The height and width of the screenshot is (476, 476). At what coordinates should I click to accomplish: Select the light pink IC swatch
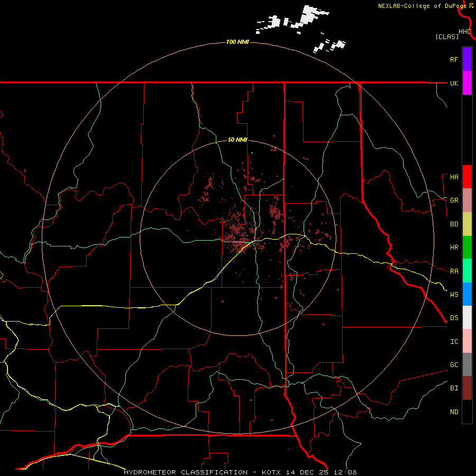tap(467, 341)
